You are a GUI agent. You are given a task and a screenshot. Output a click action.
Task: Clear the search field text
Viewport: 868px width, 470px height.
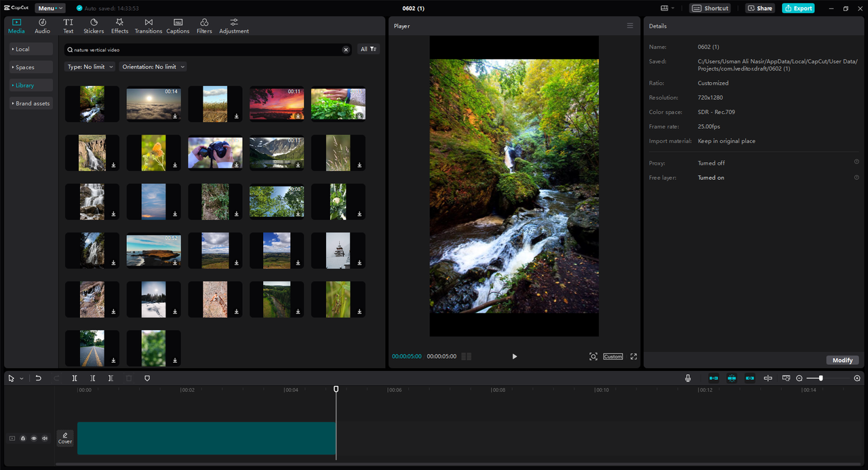(346, 50)
